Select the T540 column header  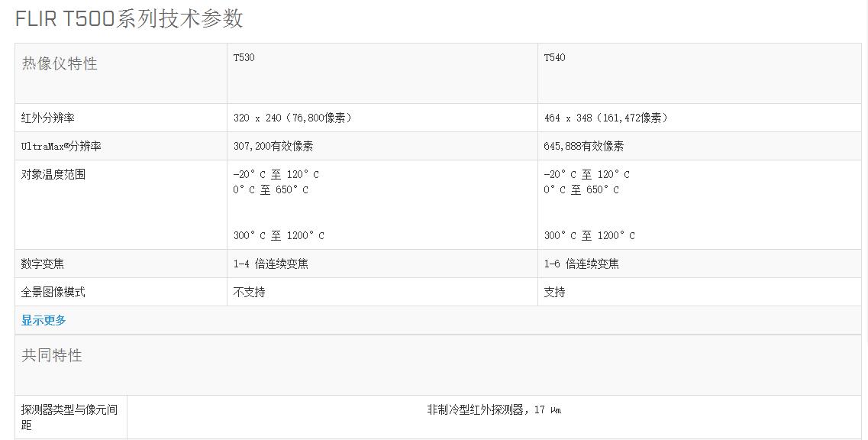[555, 57]
